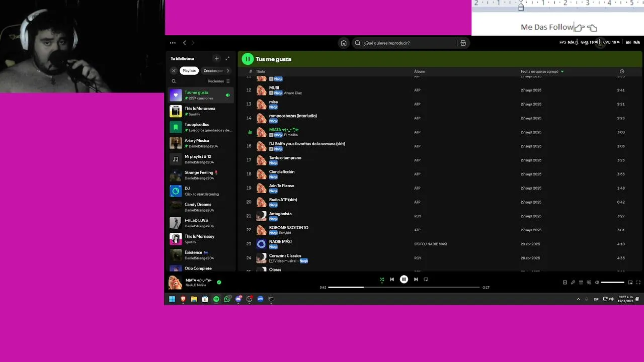
Task: Sort by Título column header
Action: click(260, 71)
